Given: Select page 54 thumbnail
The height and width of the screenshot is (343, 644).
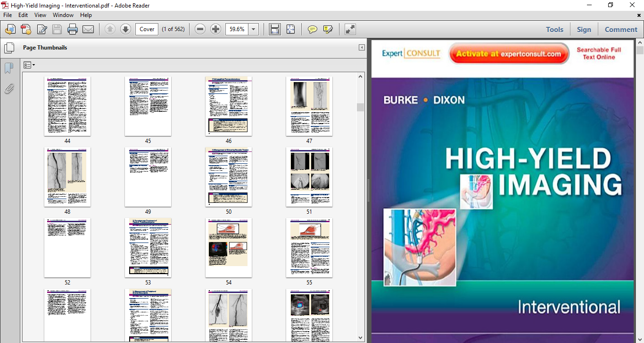Looking at the screenshot, I should pos(229,248).
